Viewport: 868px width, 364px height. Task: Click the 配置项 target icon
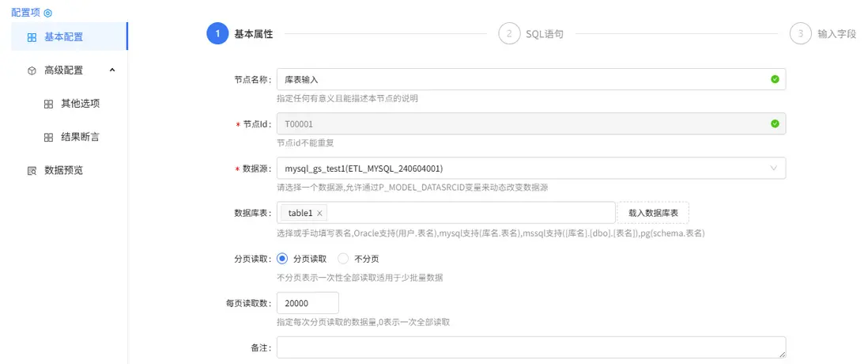[47, 13]
